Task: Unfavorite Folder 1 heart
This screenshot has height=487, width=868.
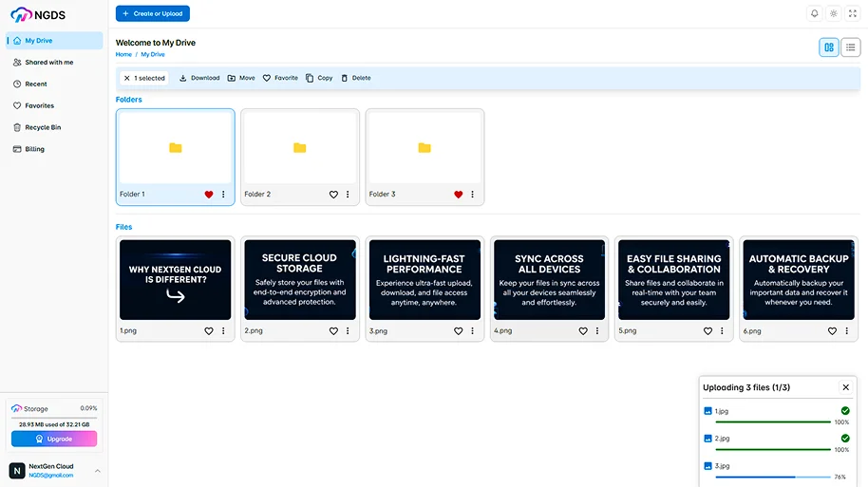Action: click(x=209, y=195)
